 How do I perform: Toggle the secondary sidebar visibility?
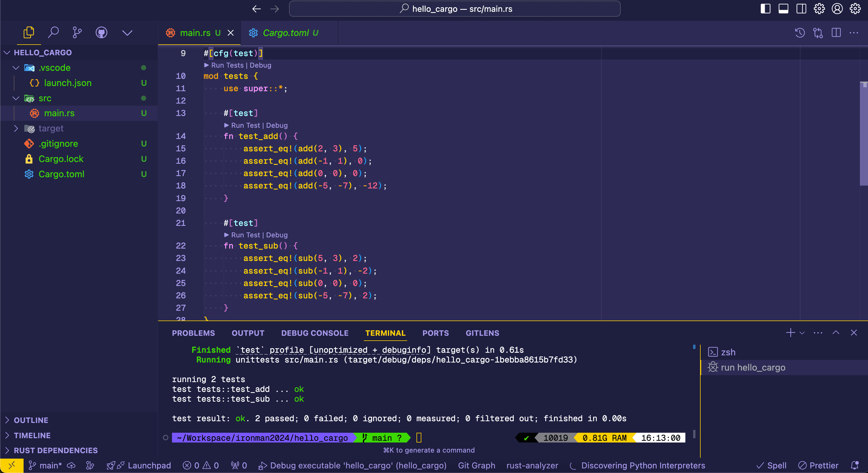coord(801,9)
